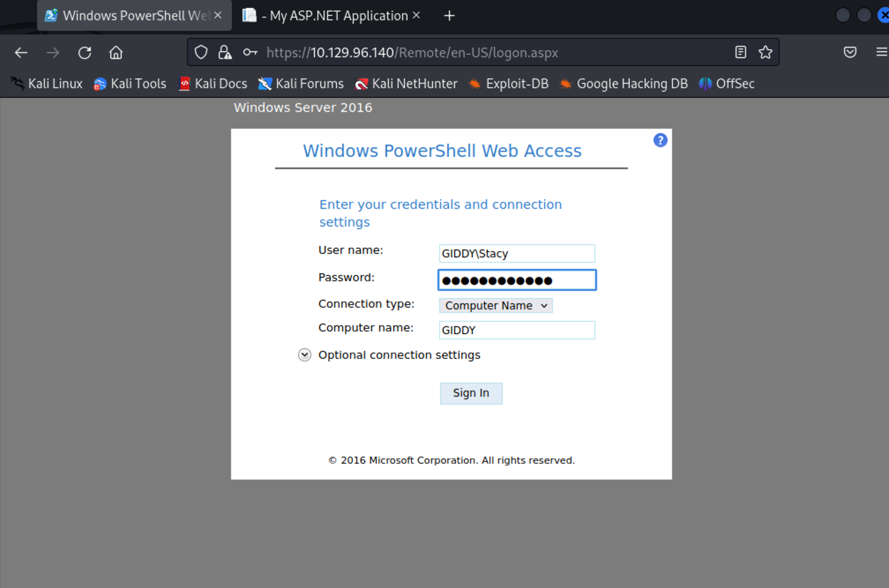Click the padlock site security icon
The image size is (889, 588).
[225, 52]
